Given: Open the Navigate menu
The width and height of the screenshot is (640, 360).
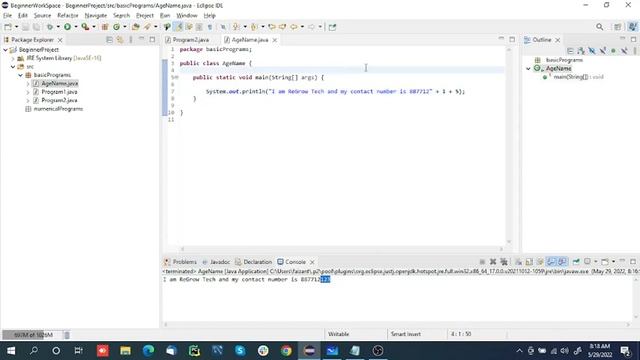Looking at the screenshot, I should click(x=96, y=16).
